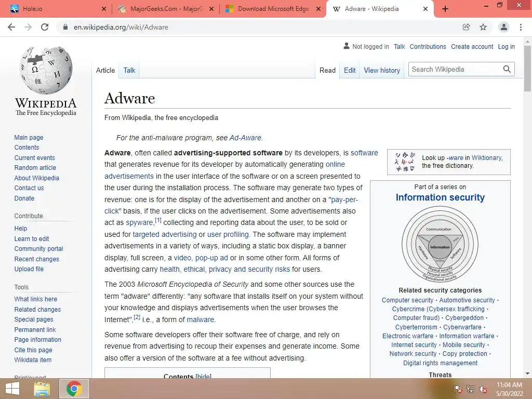Open Current events in the sidebar

35,158
